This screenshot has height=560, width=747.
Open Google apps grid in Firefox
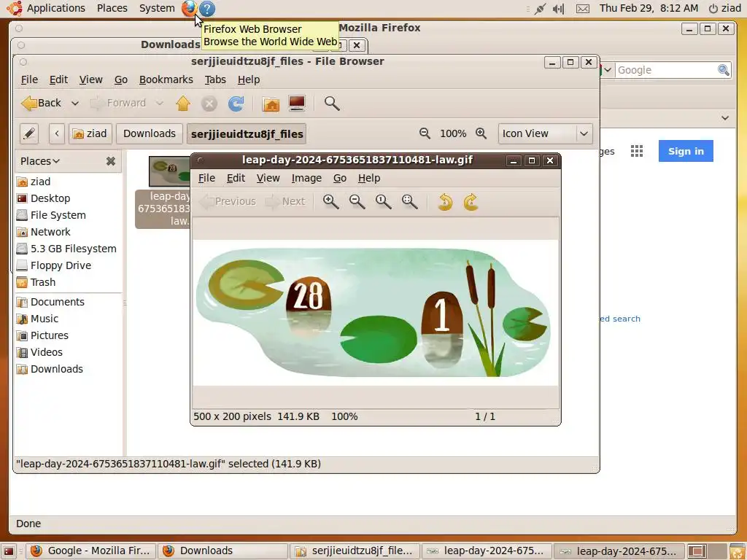[x=637, y=152]
